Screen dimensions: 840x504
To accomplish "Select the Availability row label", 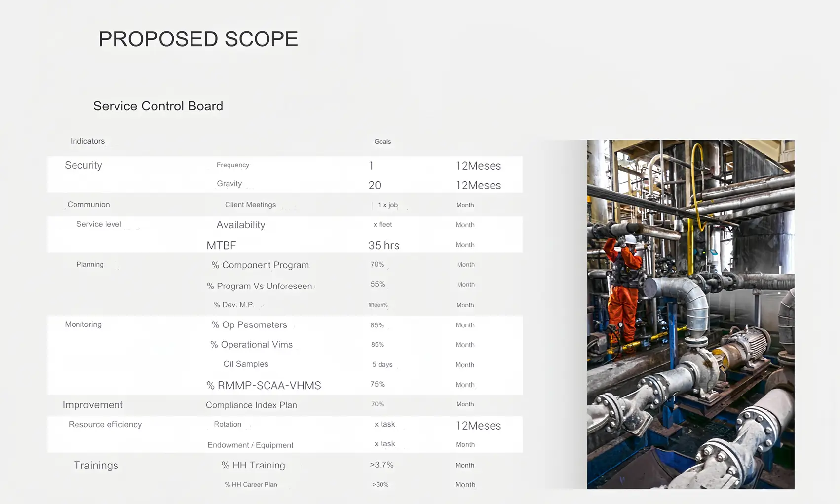I will coord(241,225).
